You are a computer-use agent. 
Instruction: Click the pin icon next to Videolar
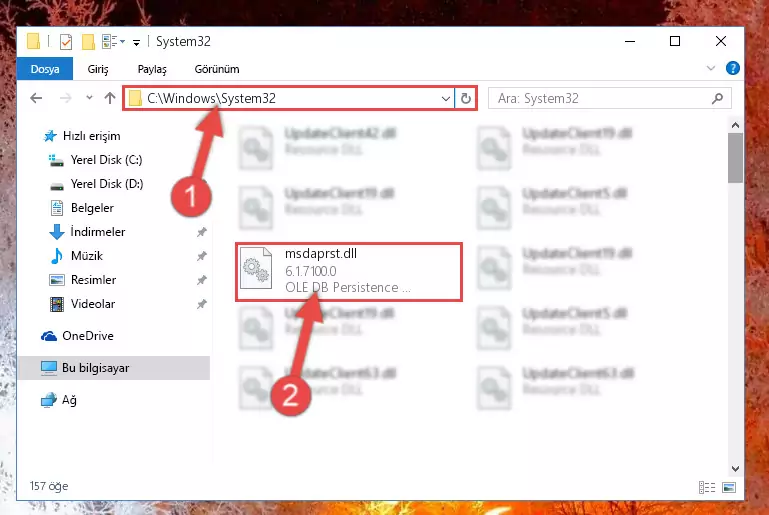point(202,304)
